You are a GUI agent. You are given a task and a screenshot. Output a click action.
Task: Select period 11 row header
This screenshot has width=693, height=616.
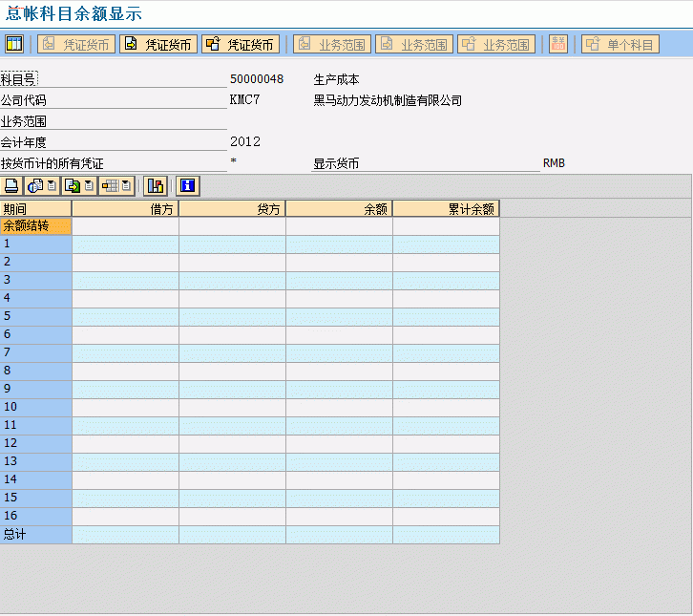35,425
